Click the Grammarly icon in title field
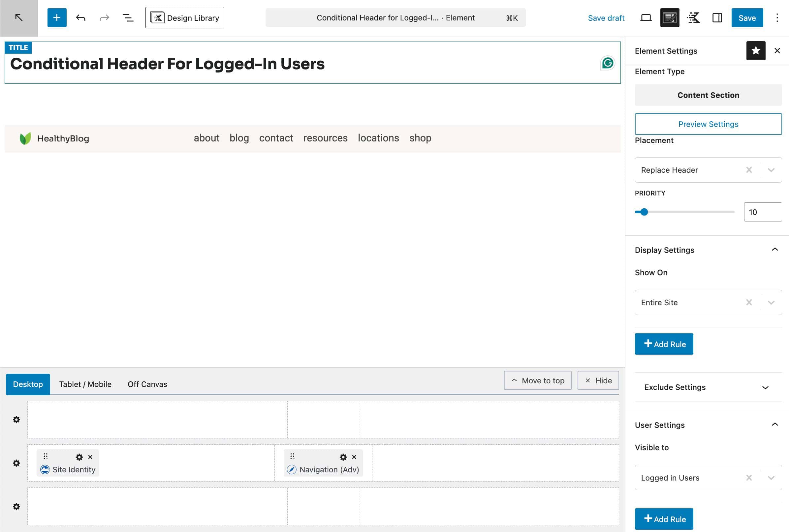The width and height of the screenshot is (789, 532). coord(607,63)
